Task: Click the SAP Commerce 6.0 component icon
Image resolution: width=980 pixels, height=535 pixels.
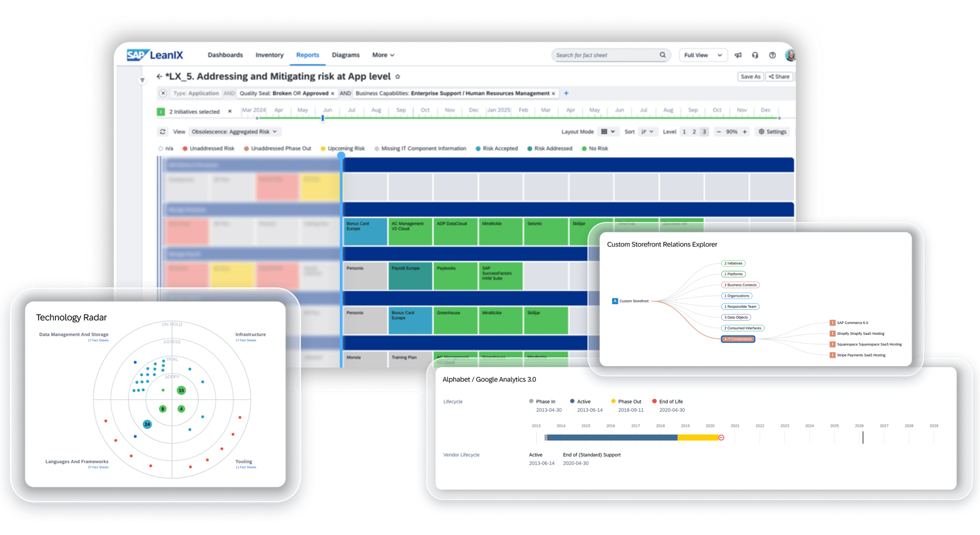Action: (833, 323)
